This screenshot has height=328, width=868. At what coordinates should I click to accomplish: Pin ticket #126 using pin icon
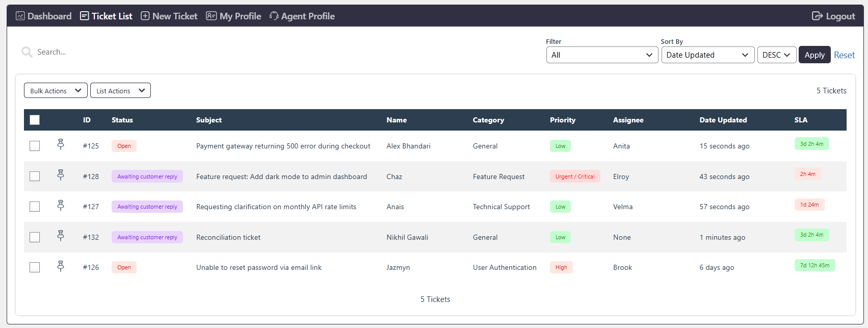click(x=61, y=266)
